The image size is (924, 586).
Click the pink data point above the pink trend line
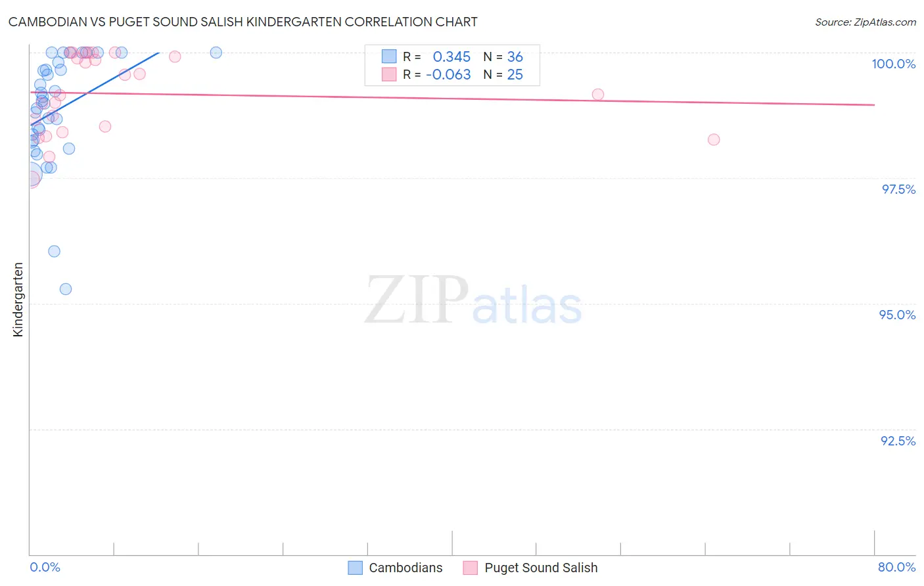pyautogui.click(x=598, y=95)
